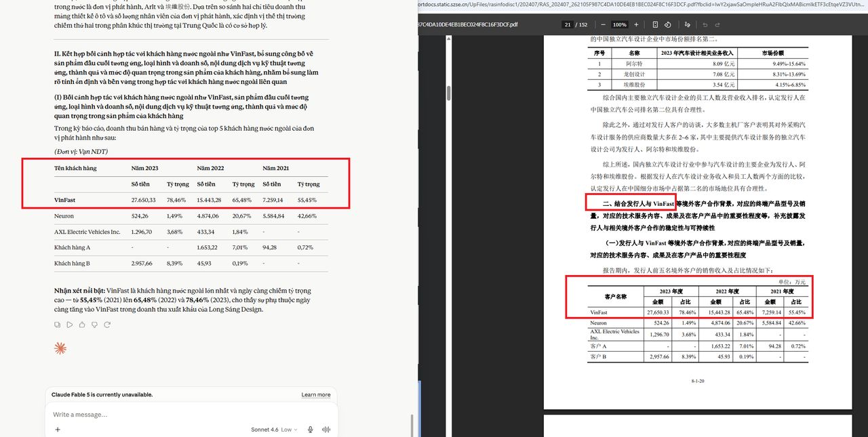Click the browser URL address bar
The height and width of the screenshot is (437, 868).
(643, 5)
